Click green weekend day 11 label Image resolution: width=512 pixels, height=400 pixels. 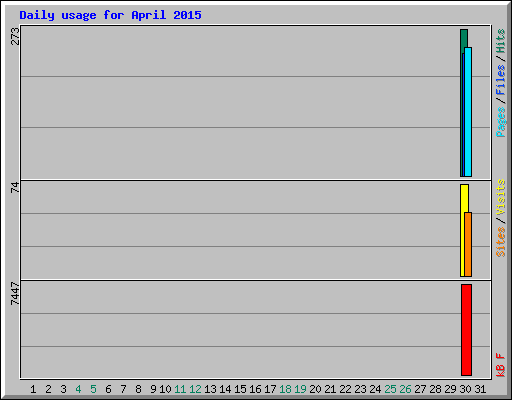tap(180, 389)
